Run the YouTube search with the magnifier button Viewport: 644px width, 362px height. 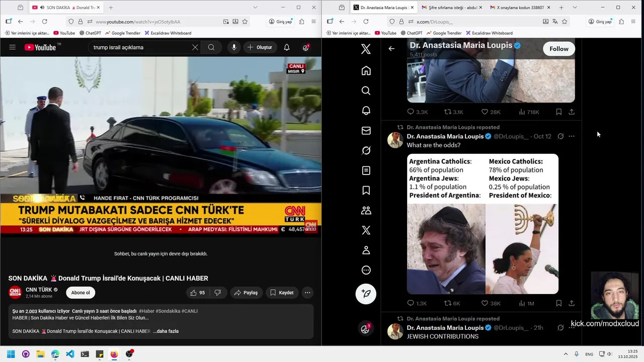[x=211, y=47]
